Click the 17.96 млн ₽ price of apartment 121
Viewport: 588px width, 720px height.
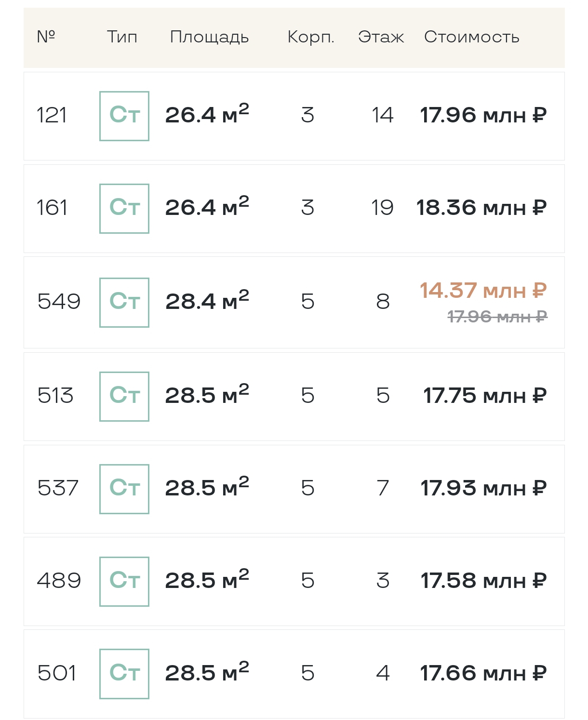(483, 116)
